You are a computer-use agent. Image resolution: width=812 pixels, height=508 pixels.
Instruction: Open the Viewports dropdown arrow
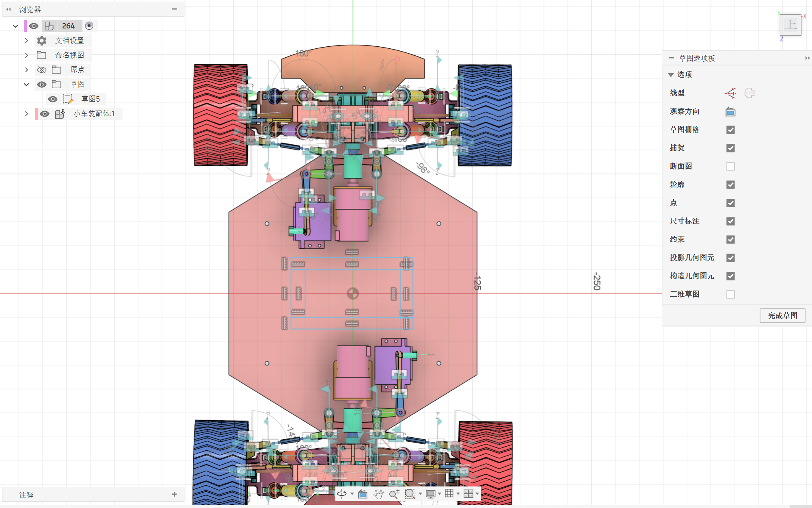(477, 494)
